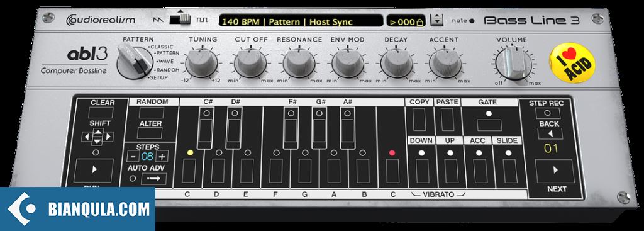Viewport: 644px width, 231px height.
Task: Click the A white key button
Action: point(334,171)
